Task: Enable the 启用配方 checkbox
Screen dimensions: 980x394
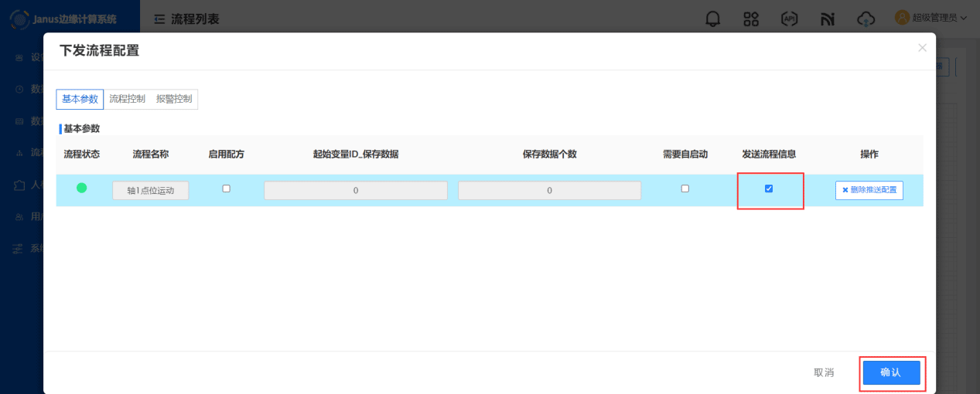Action: [226, 189]
